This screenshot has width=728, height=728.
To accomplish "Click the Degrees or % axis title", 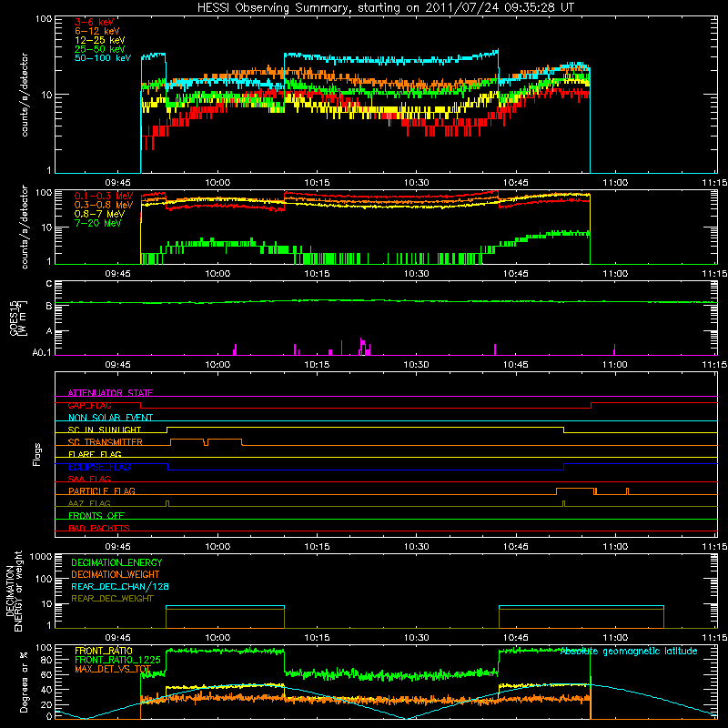I will 24,682.
